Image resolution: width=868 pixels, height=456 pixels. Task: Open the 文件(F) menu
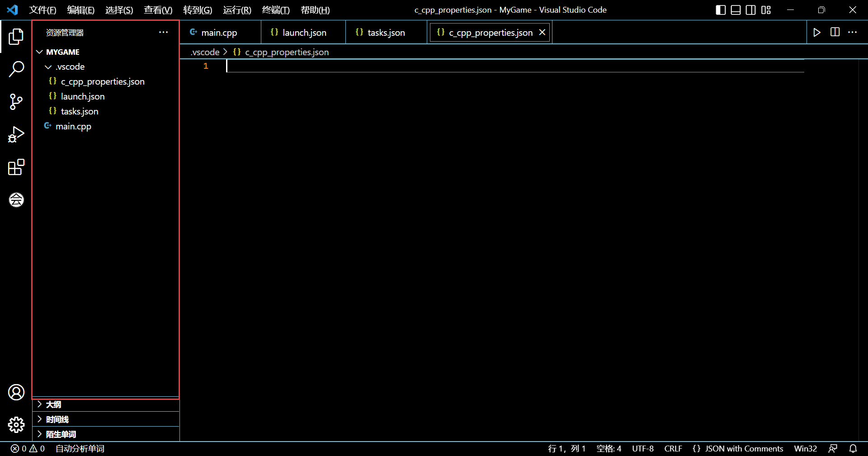42,10
